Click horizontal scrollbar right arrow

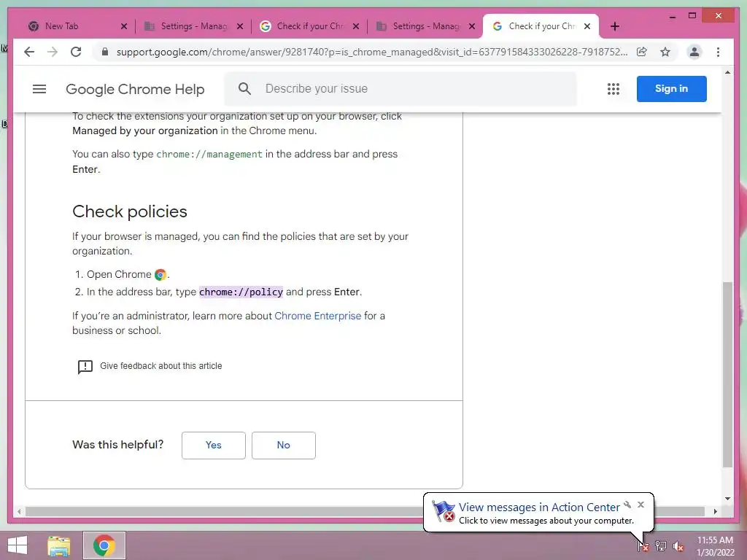715,511
